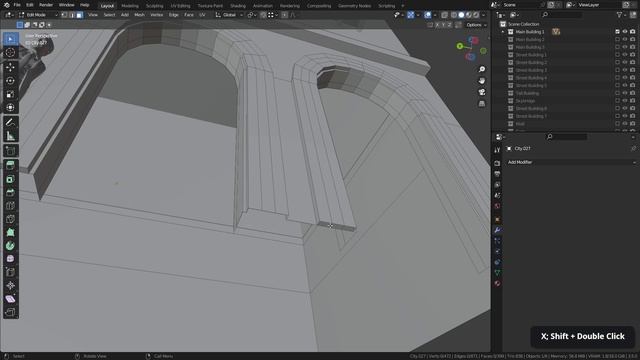This screenshot has width=640, height=360.
Task: Switch to rendered viewport shading
Action: tap(476, 15)
